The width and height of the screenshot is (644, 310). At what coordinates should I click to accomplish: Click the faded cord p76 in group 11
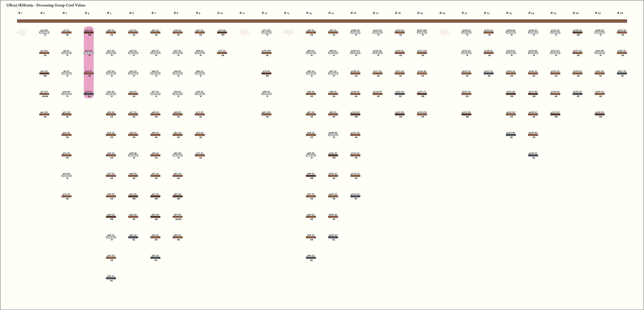point(244,33)
